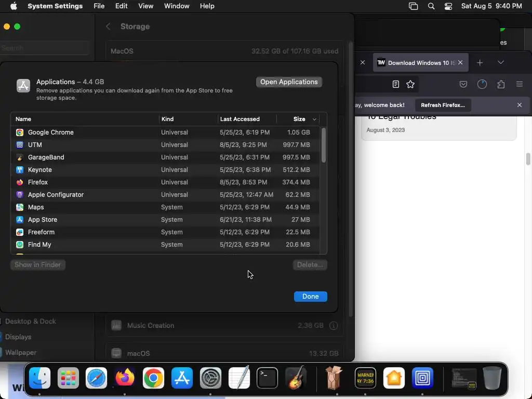Click the Done button

[311, 297]
